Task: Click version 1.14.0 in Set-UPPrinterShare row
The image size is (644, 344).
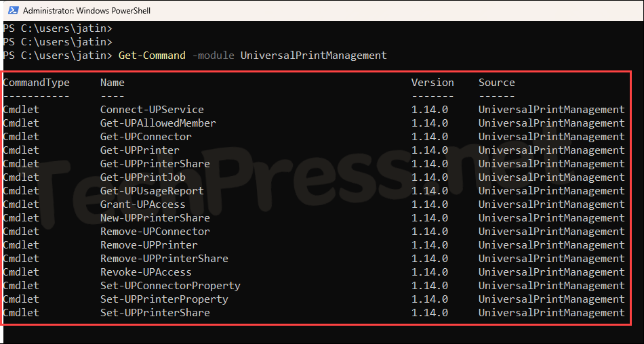Action: click(430, 313)
